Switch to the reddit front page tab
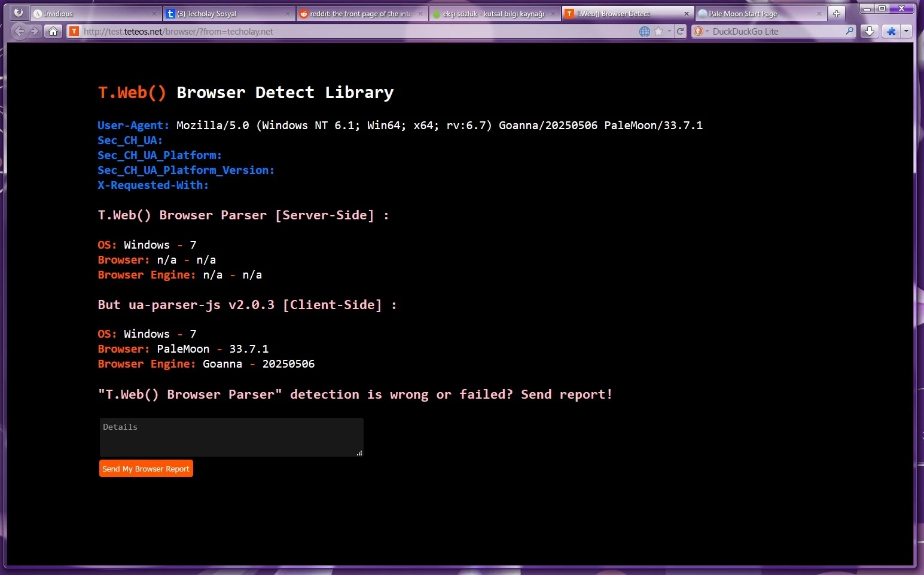The width and height of the screenshot is (924, 575). tap(362, 14)
